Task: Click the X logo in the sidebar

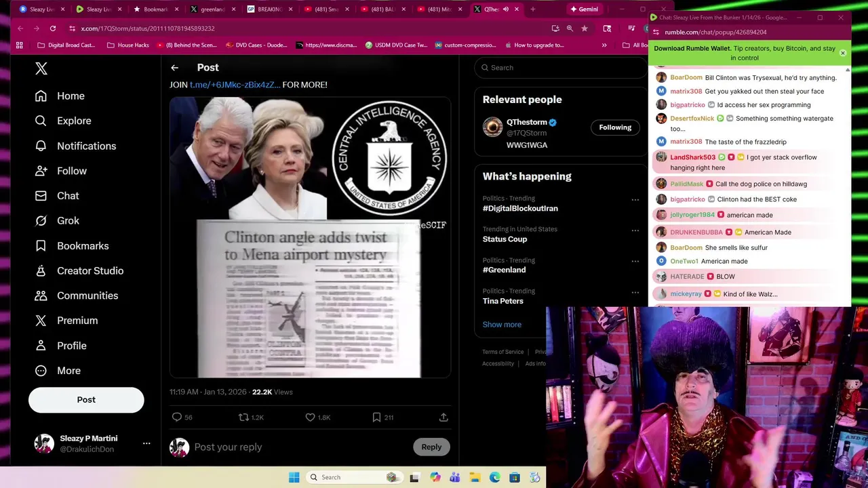Action: pyautogui.click(x=41, y=68)
